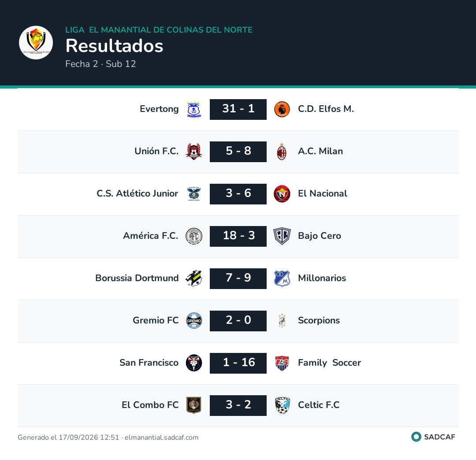Click the Borussia Dortmund team name

[137, 278]
